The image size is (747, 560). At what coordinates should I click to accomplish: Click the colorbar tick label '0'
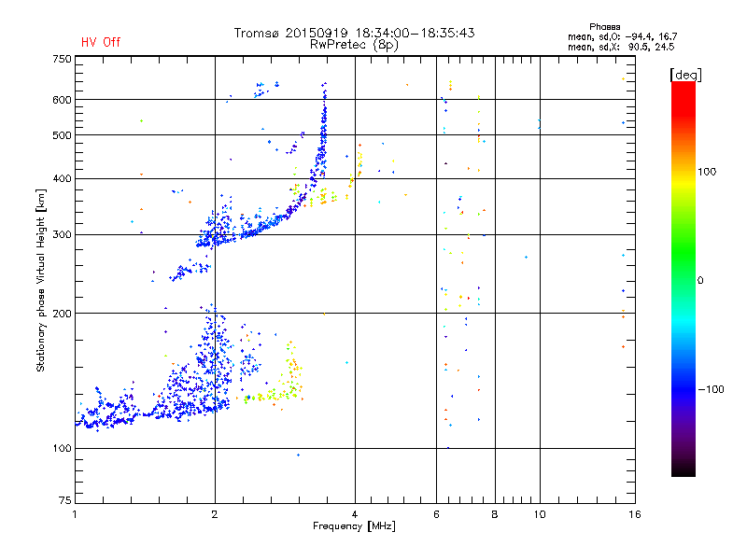point(700,280)
